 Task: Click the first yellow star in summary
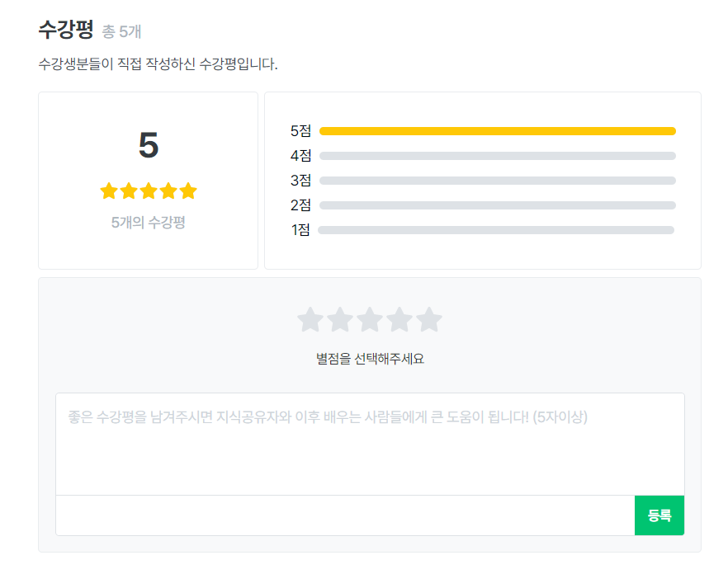pos(109,191)
